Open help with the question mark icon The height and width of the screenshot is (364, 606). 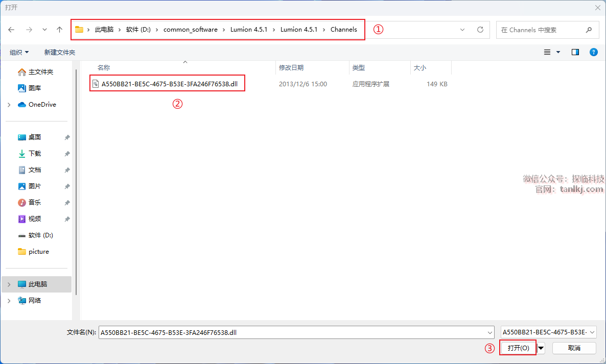click(x=594, y=52)
